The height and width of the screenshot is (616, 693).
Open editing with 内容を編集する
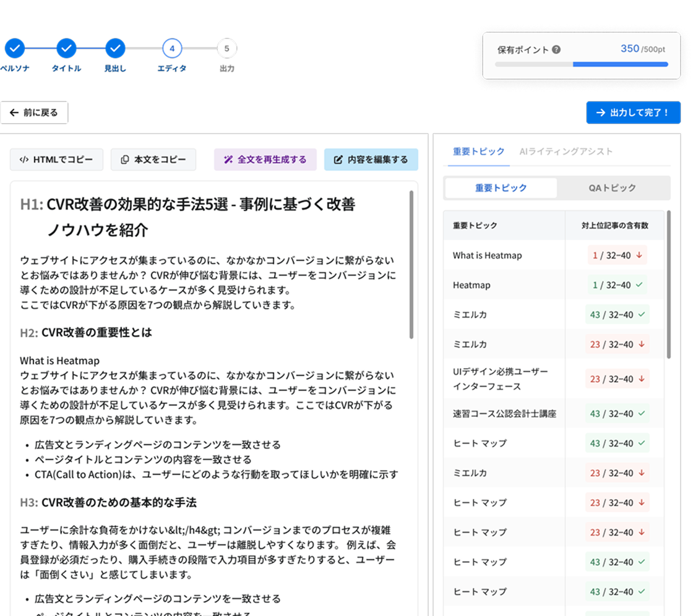pos(371,160)
